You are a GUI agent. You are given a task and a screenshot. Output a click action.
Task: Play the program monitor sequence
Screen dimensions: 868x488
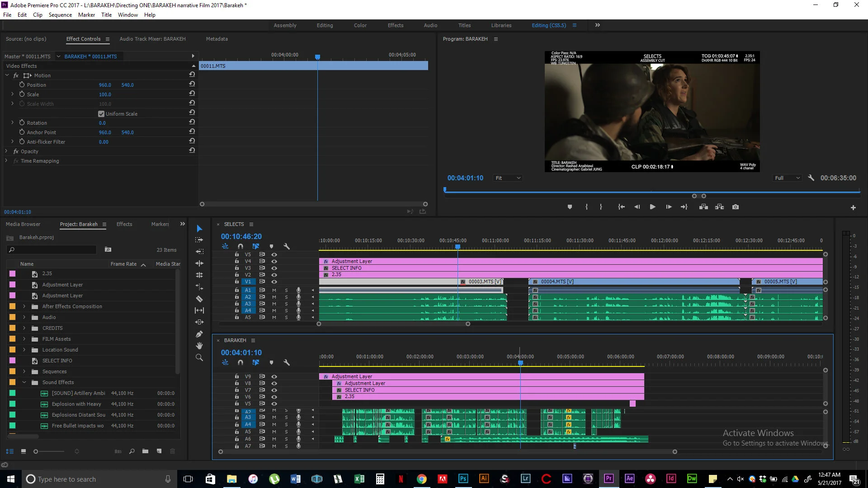coord(652,207)
